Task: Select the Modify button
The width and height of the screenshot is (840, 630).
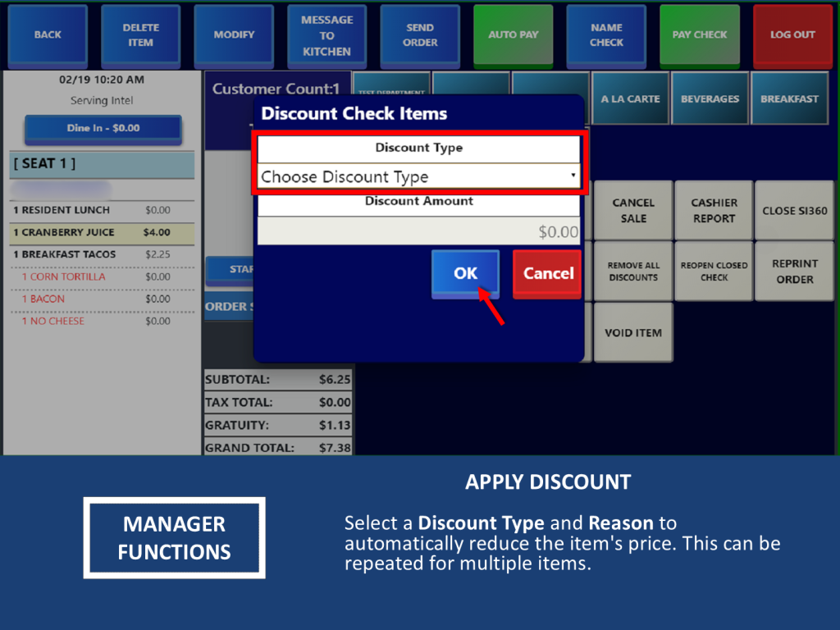Action: [x=234, y=35]
